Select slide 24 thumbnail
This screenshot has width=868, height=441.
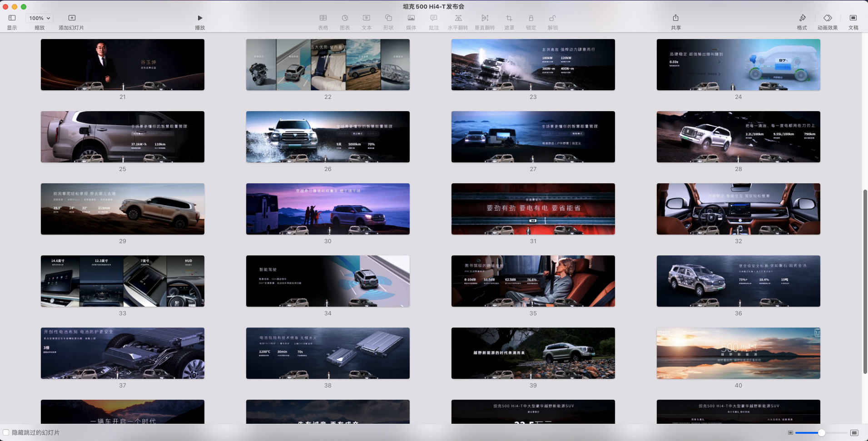click(x=739, y=64)
